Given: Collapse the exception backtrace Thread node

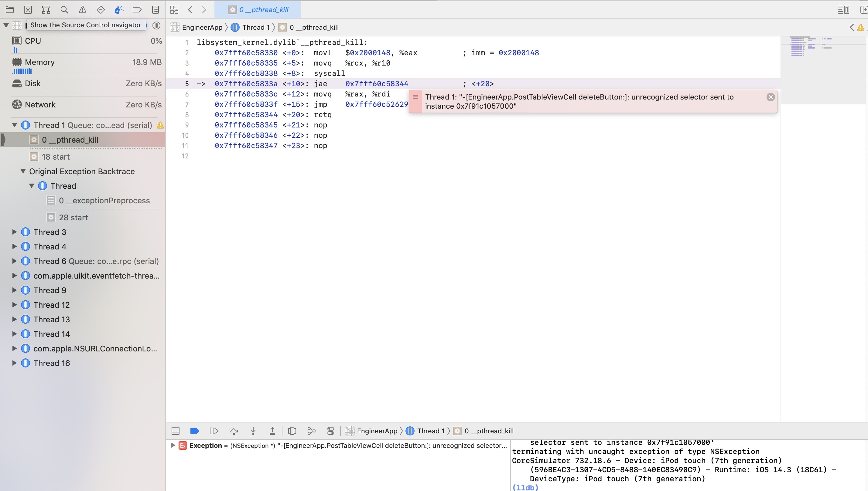Looking at the screenshot, I should tap(31, 186).
